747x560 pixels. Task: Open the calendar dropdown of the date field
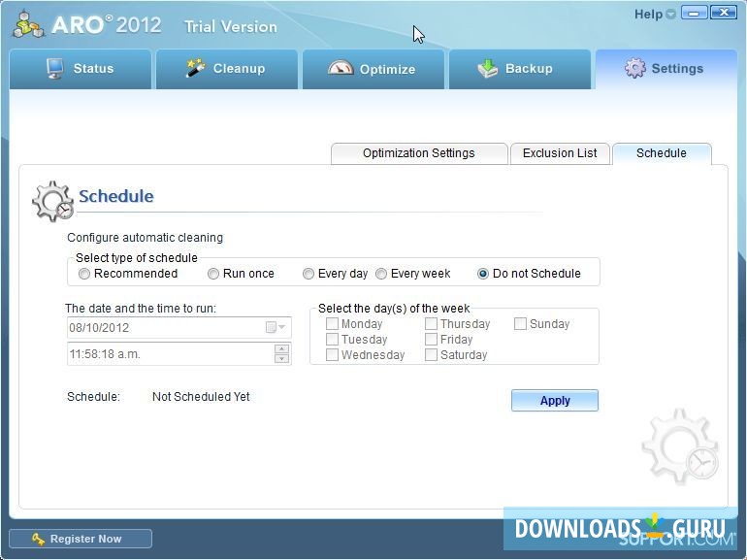pos(276,327)
